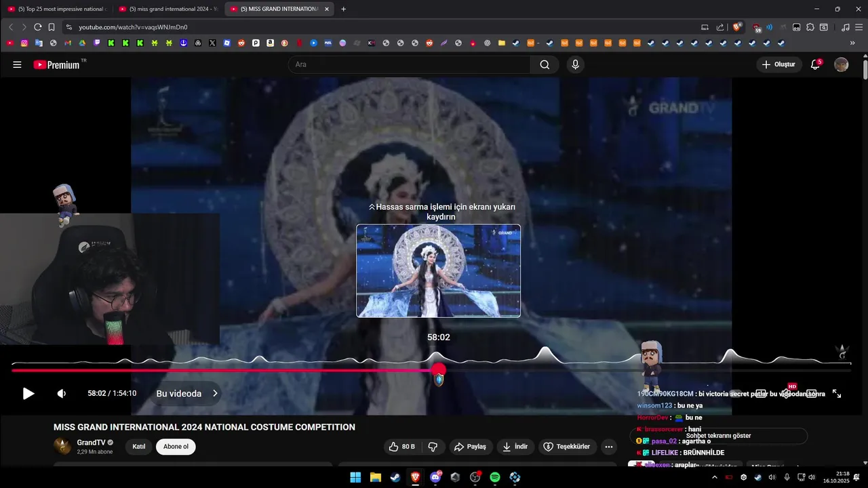The image size is (868, 488).
Task: Open the GrandTV channel name link
Action: (x=90, y=443)
